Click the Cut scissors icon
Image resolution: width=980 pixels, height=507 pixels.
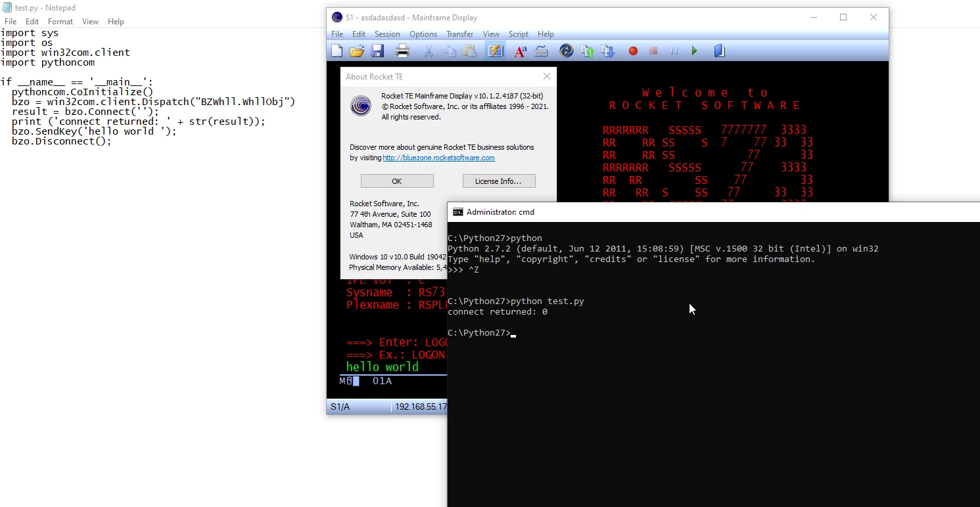click(429, 51)
